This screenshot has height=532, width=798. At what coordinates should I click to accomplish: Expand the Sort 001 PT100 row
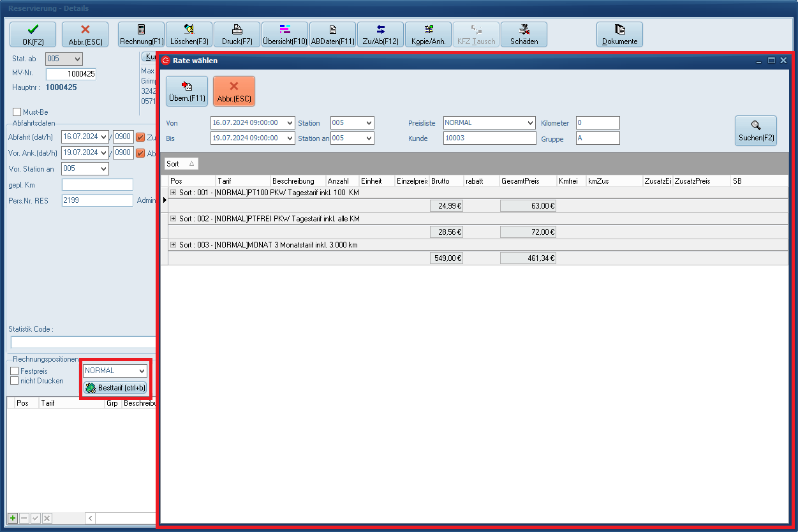173,192
